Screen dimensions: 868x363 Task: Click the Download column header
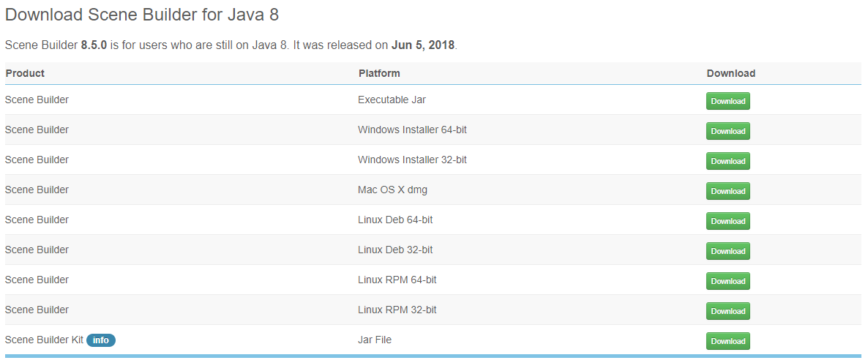coord(730,73)
